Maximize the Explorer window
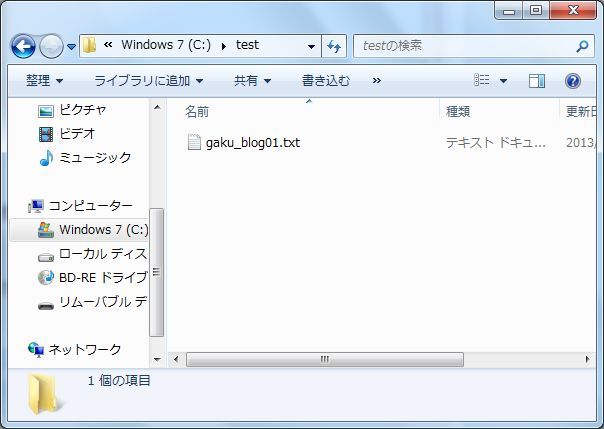Image resolution: width=604 pixels, height=429 pixels. click(x=536, y=11)
